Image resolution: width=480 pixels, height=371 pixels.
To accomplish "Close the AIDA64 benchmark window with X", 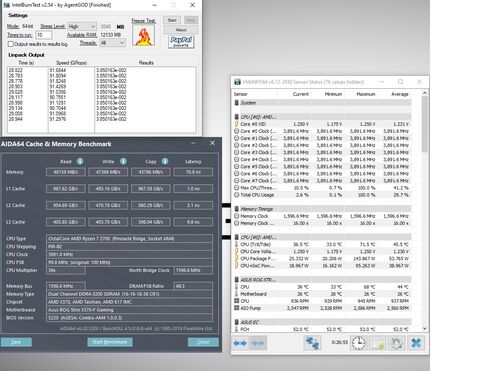I will [212, 143].
